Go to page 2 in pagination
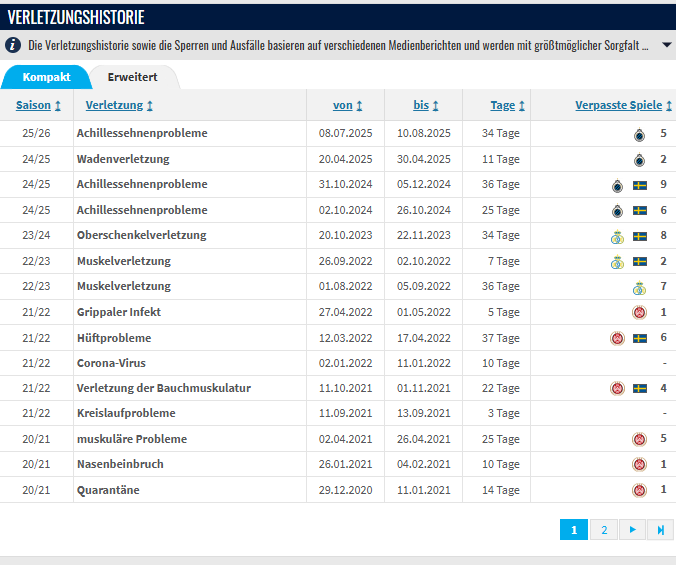Screen dimensions: 676x565 coord(604,530)
